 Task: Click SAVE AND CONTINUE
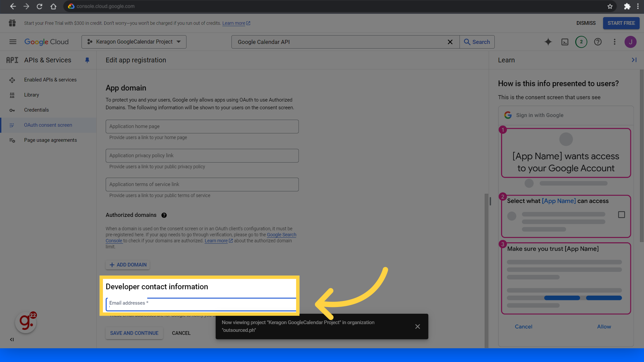pos(134,333)
